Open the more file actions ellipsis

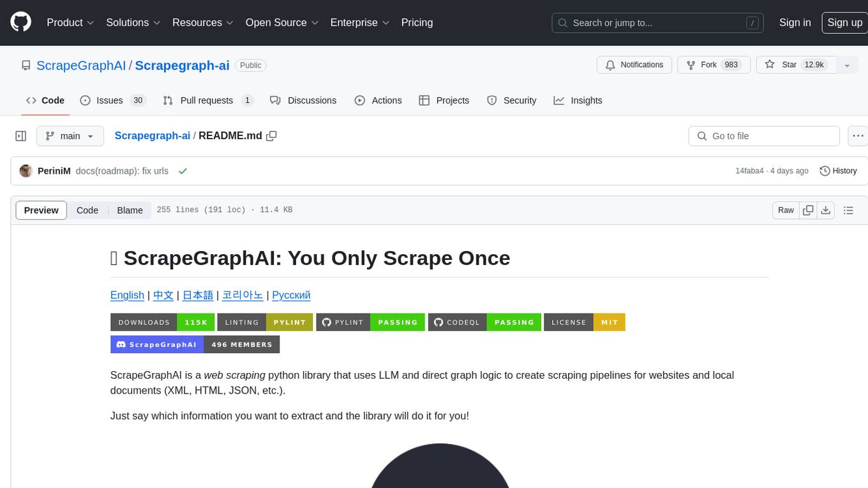point(858,136)
